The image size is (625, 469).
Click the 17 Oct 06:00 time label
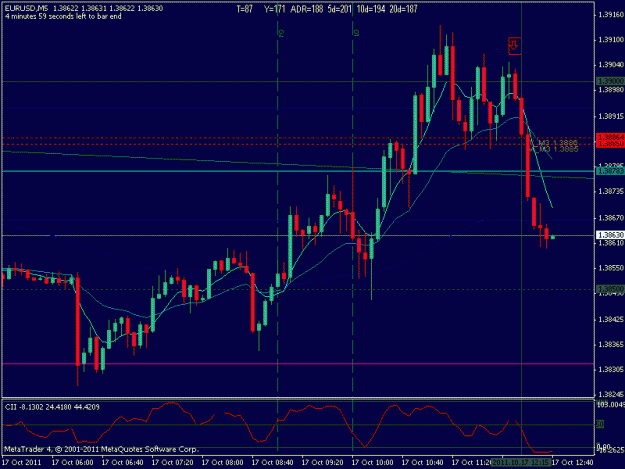click(73, 463)
